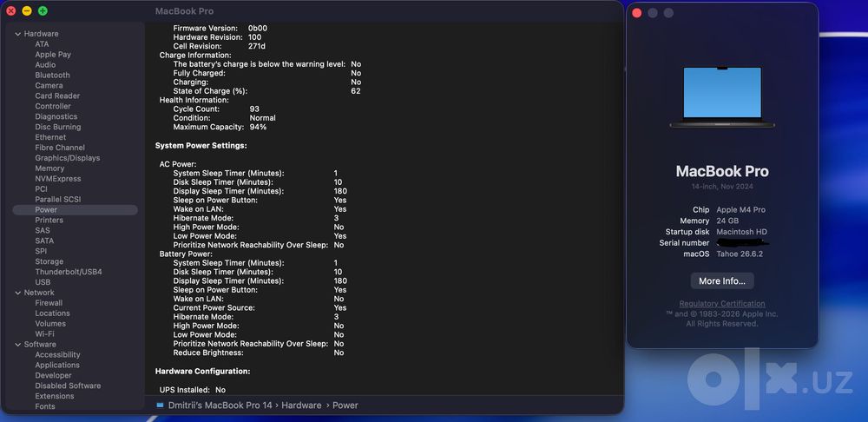
Task: Select Wi-Fi under Network
Action: tap(45, 334)
